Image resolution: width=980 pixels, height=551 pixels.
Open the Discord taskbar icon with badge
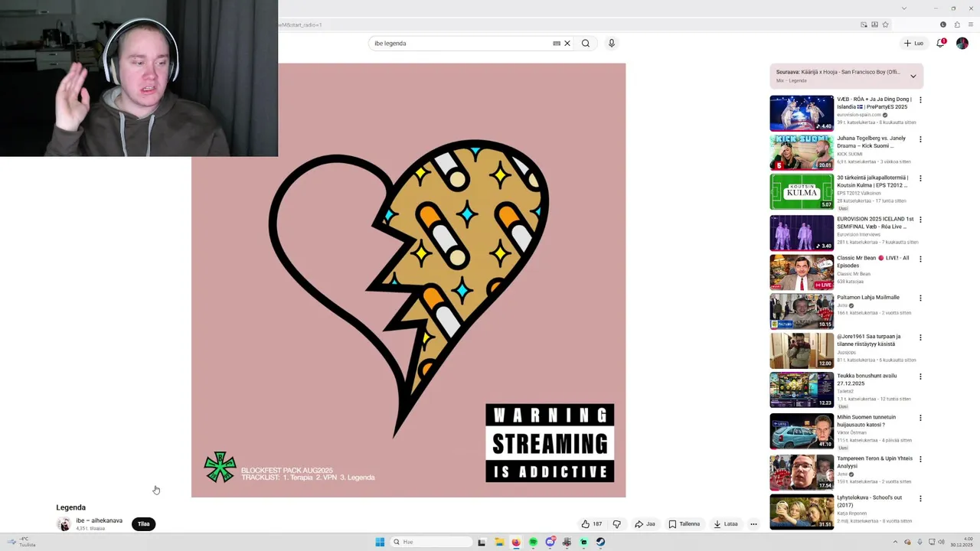(x=550, y=542)
